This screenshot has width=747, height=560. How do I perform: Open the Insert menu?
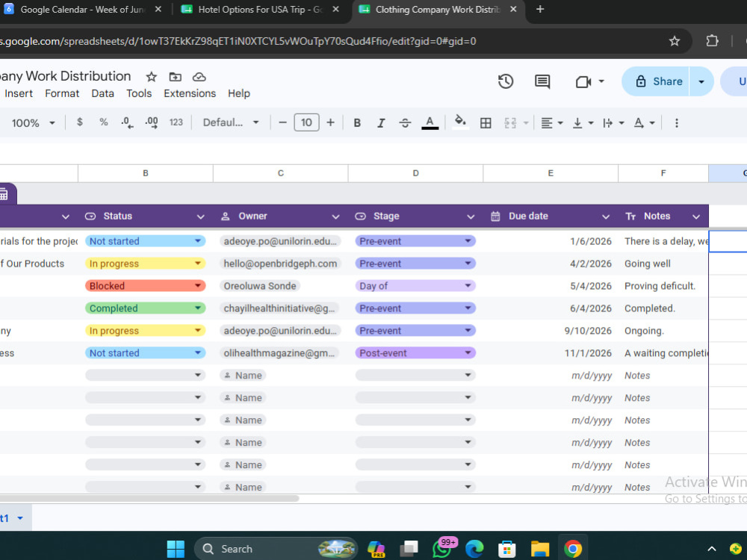19,93
